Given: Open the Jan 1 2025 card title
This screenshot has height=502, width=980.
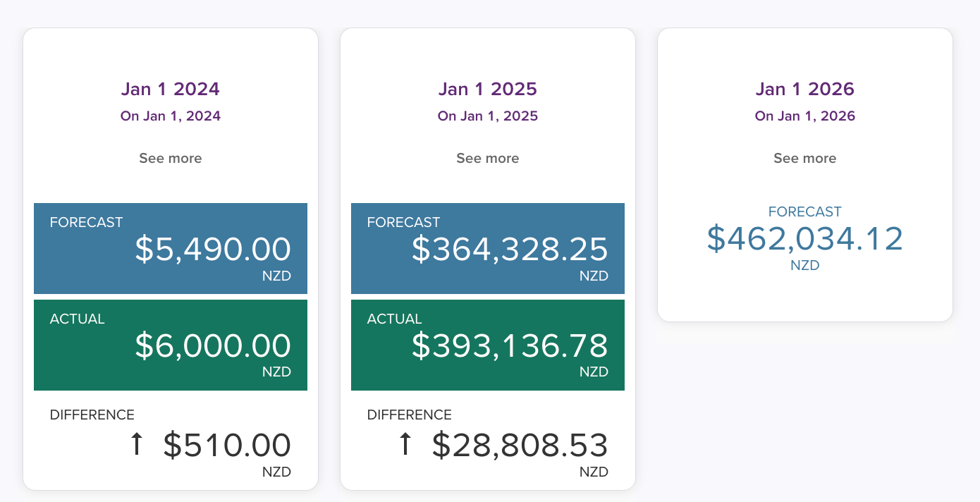Looking at the screenshot, I should [x=488, y=90].
